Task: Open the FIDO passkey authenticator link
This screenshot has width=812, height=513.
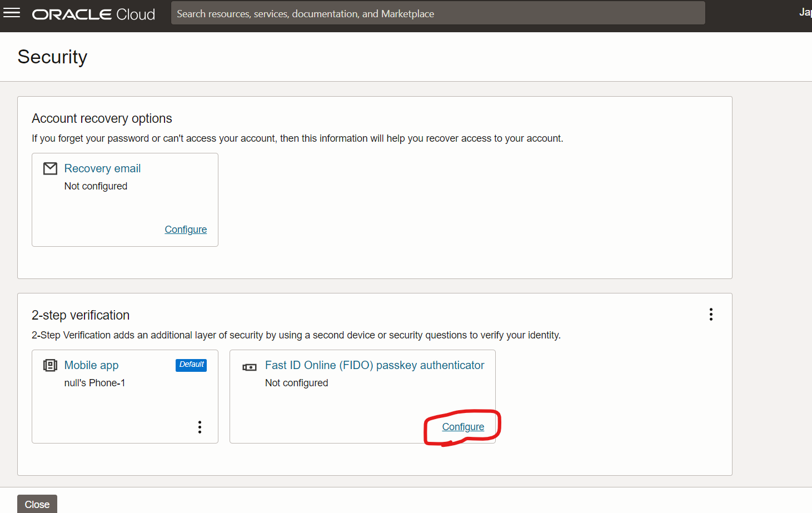Action: [x=375, y=365]
